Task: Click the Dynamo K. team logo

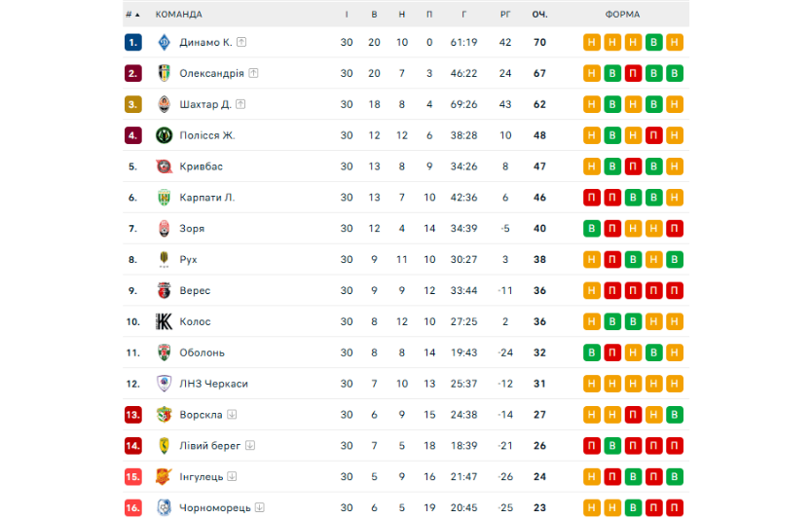Action: [x=164, y=42]
